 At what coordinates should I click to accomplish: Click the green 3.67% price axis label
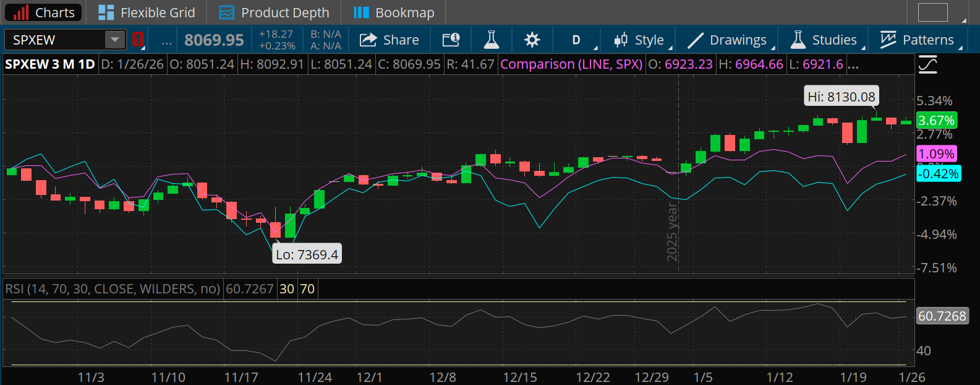click(x=937, y=121)
